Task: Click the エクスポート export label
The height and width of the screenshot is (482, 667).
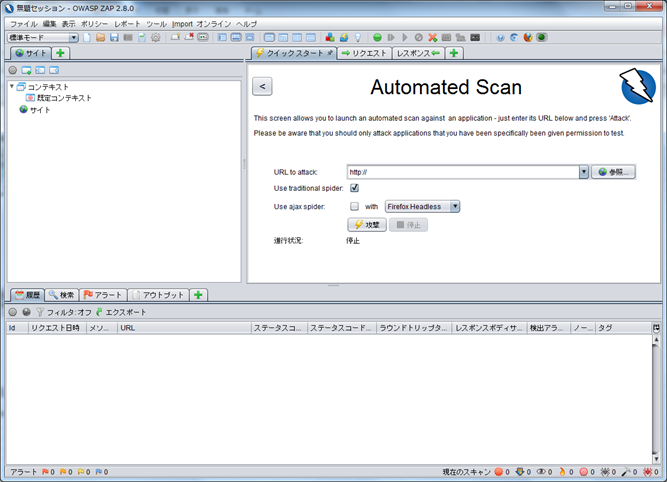Action: 126,312
